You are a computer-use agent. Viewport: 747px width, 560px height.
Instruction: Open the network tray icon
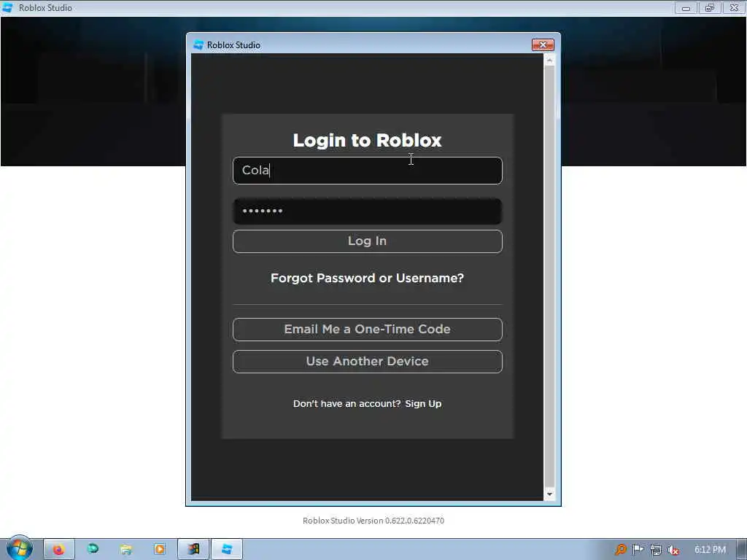pos(656,550)
